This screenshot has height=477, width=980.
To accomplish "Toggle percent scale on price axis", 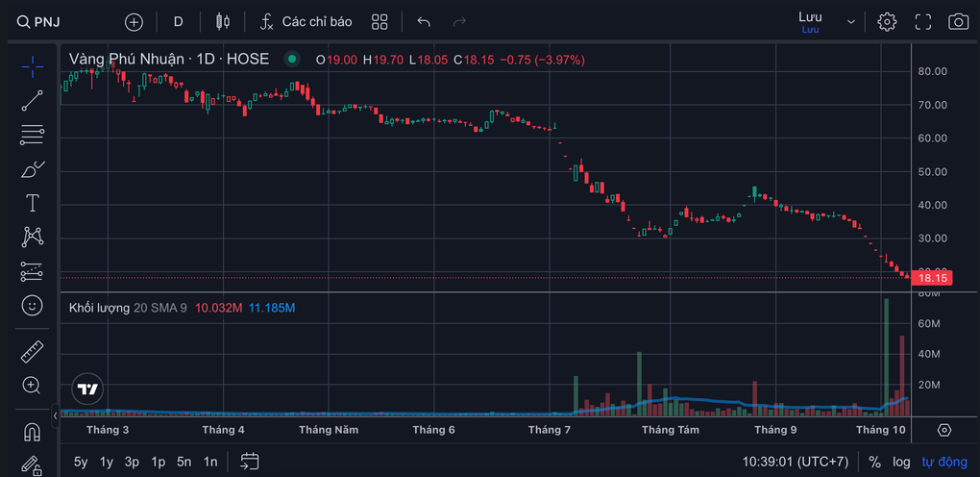I will (x=875, y=462).
